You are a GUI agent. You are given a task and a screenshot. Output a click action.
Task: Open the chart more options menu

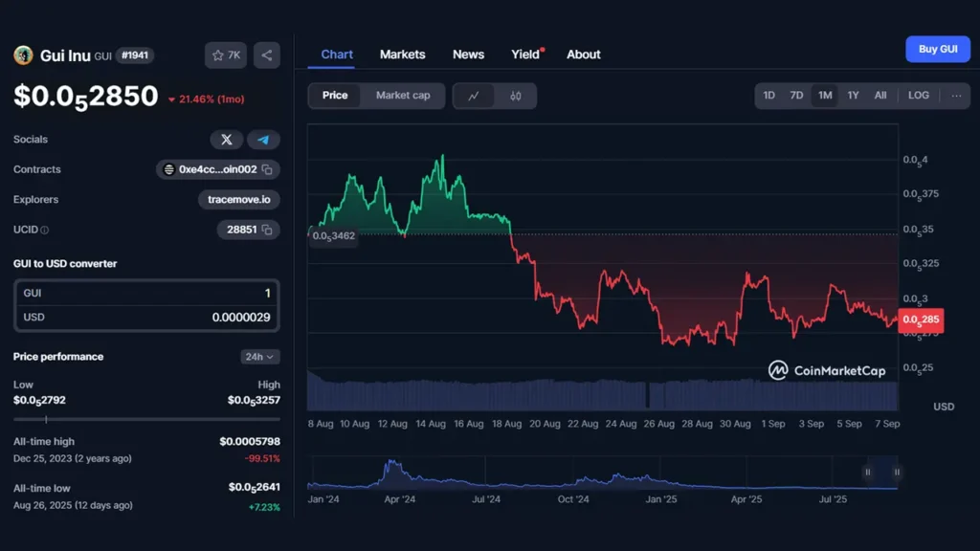pos(956,96)
